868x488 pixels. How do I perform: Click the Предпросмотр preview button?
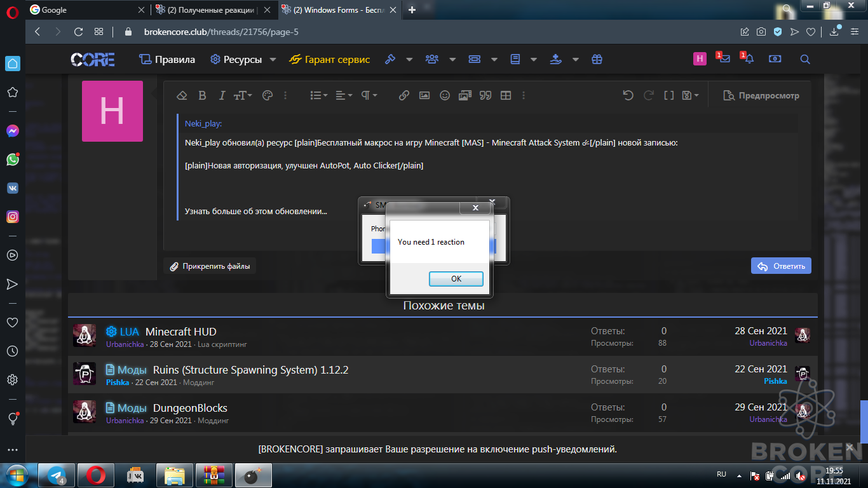761,95
